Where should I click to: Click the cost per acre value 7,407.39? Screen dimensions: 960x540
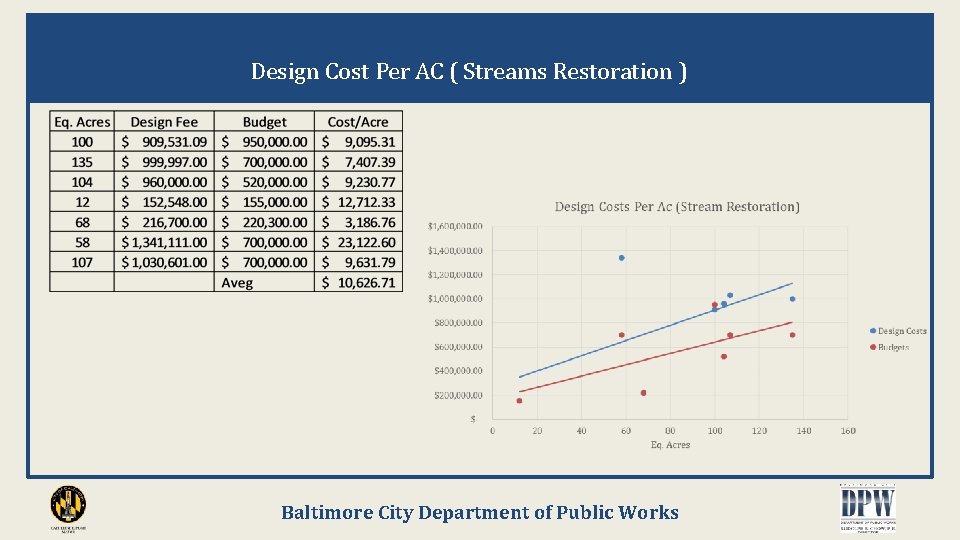tap(358, 162)
